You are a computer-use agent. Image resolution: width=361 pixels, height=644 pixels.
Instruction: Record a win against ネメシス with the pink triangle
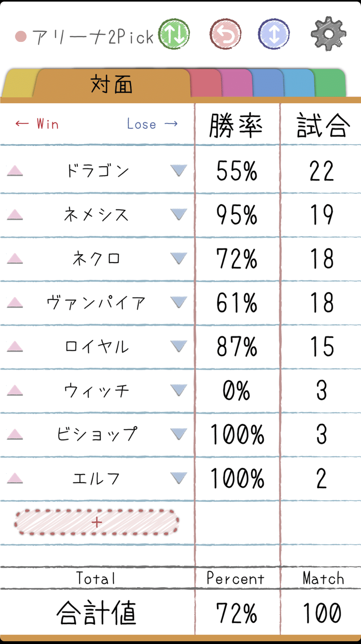coord(15,215)
